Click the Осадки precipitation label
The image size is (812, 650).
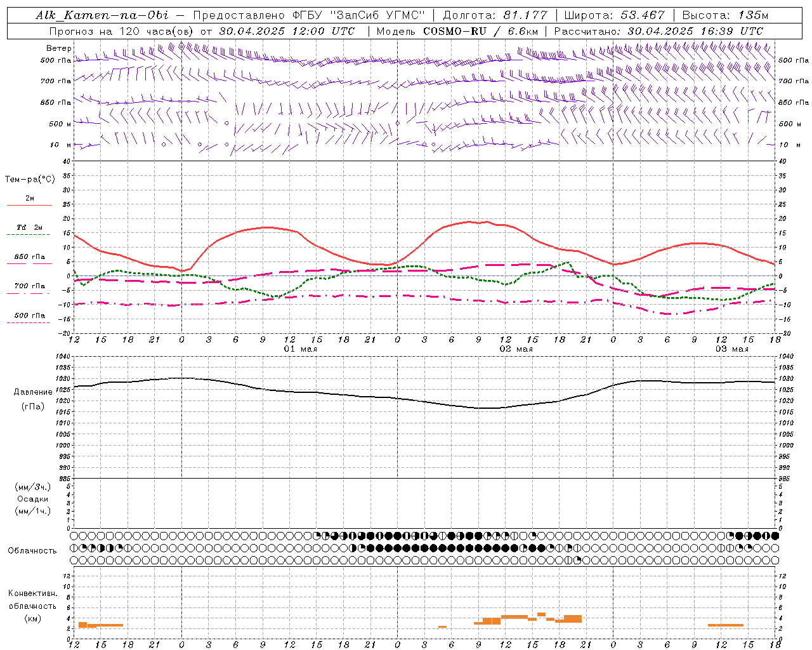[32, 500]
